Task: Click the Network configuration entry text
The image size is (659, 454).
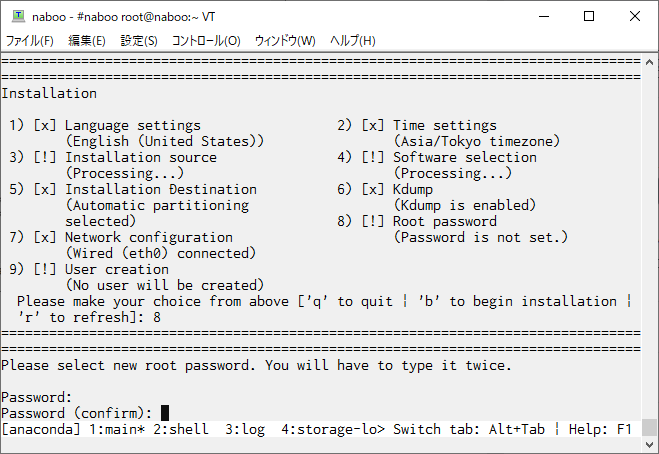Action: click(x=149, y=237)
